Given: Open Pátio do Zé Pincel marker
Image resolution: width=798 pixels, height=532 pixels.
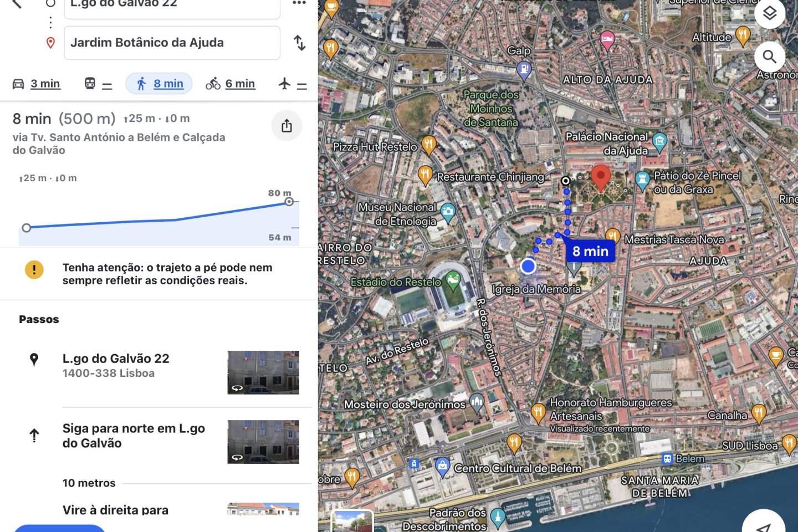Looking at the screenshot, I should coord(642,181).
